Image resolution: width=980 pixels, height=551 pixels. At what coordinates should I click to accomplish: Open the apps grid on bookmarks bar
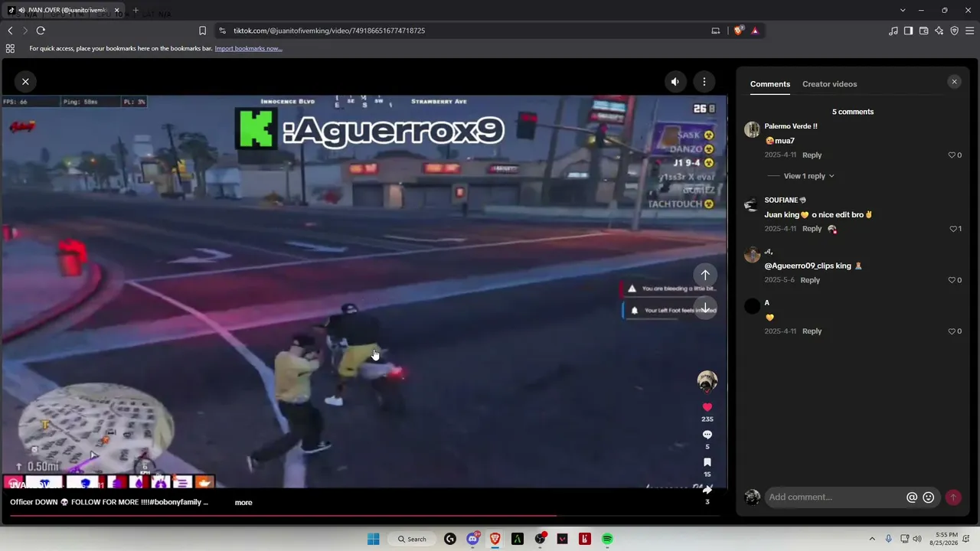pyautogui.click(x=10, y=48)
